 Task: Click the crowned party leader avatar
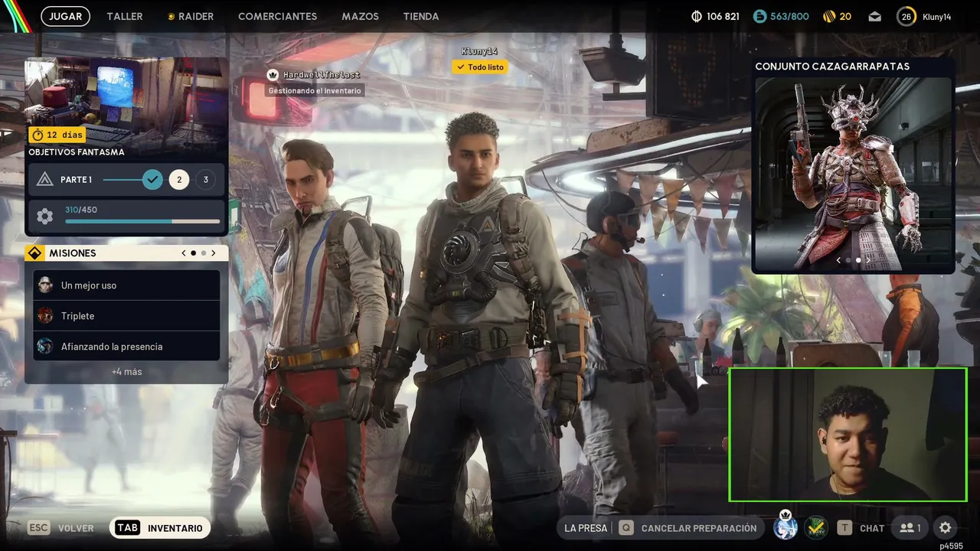pyautogui.click(x=786, y=527)
